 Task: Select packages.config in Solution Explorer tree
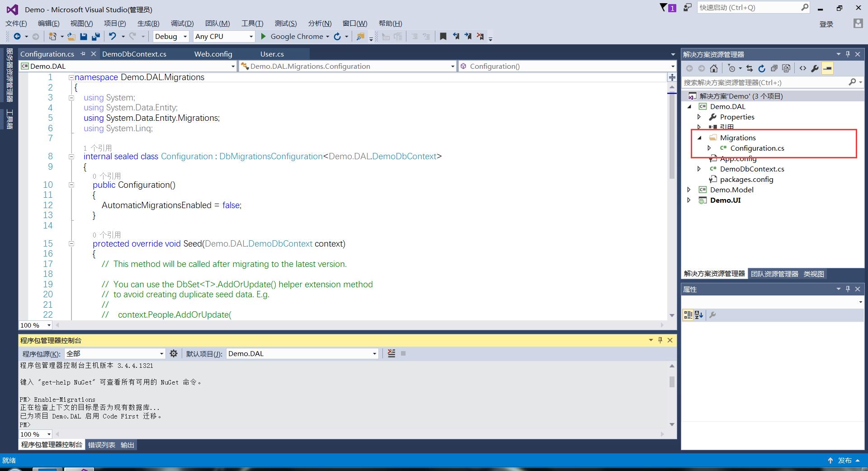[x=746, y=179]
